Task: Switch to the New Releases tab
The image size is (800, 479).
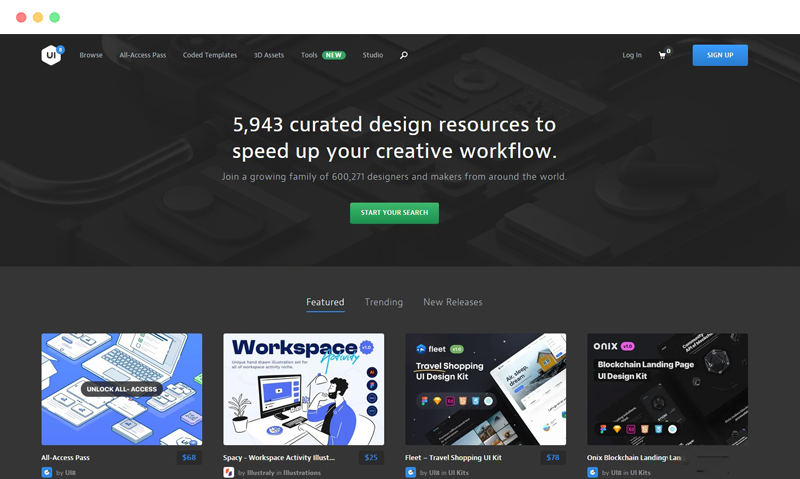Action: click(453, 302)
